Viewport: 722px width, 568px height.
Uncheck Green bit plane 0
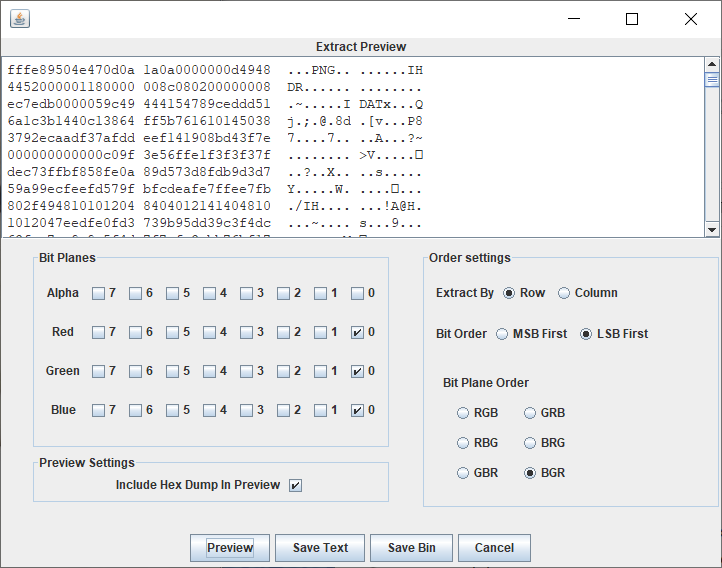[x=357, y=371]
